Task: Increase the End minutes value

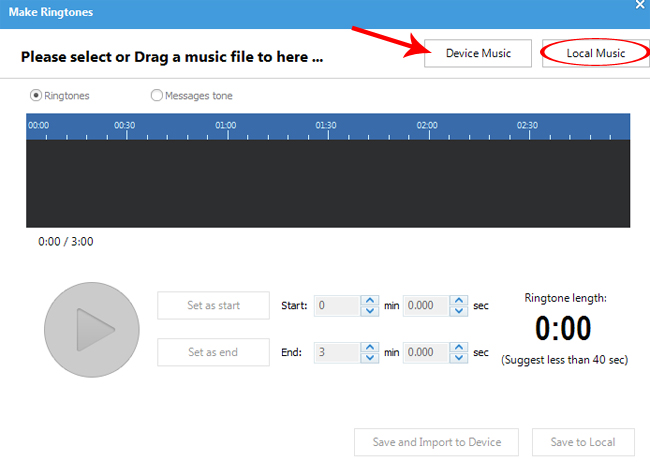Action: click(369, 346)
